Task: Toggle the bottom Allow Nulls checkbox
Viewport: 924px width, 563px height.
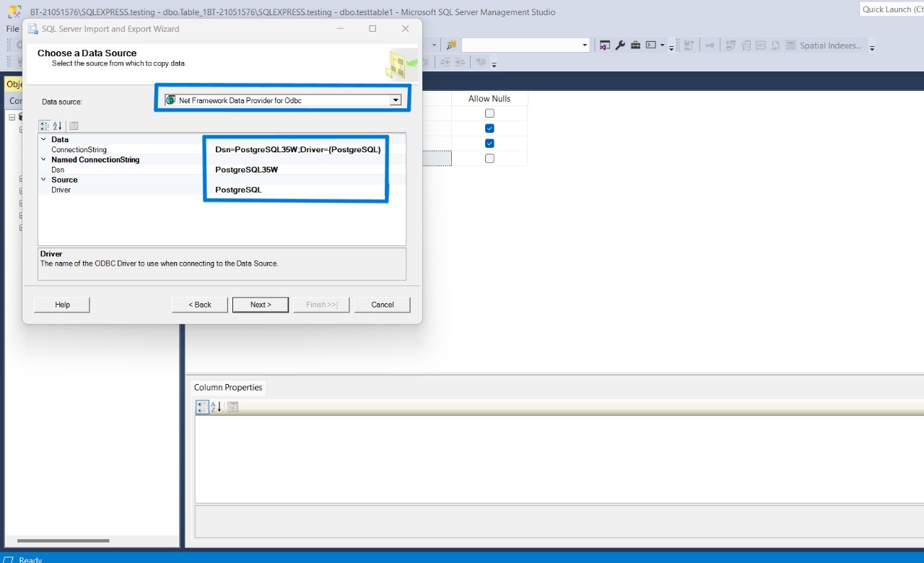Action: coord(489,159)
